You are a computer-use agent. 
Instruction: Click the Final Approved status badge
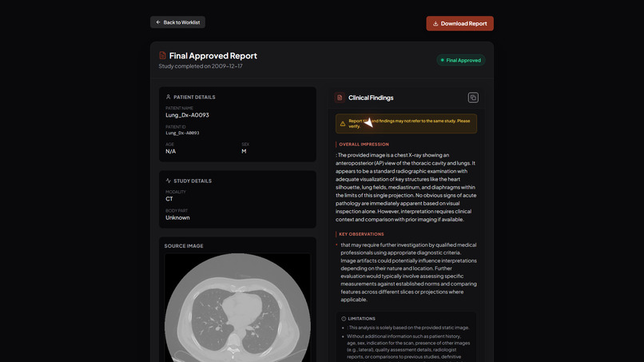(x=461, y=60)
